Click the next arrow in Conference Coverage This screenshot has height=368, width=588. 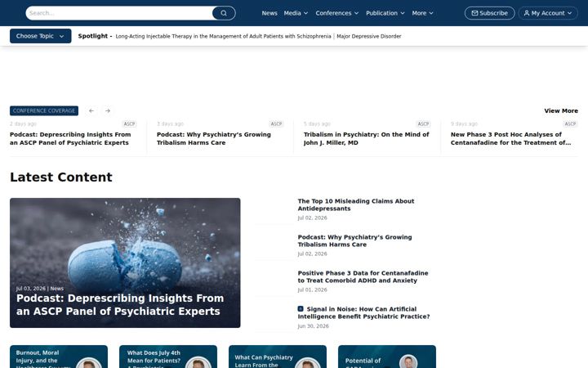tap(108, 110)
